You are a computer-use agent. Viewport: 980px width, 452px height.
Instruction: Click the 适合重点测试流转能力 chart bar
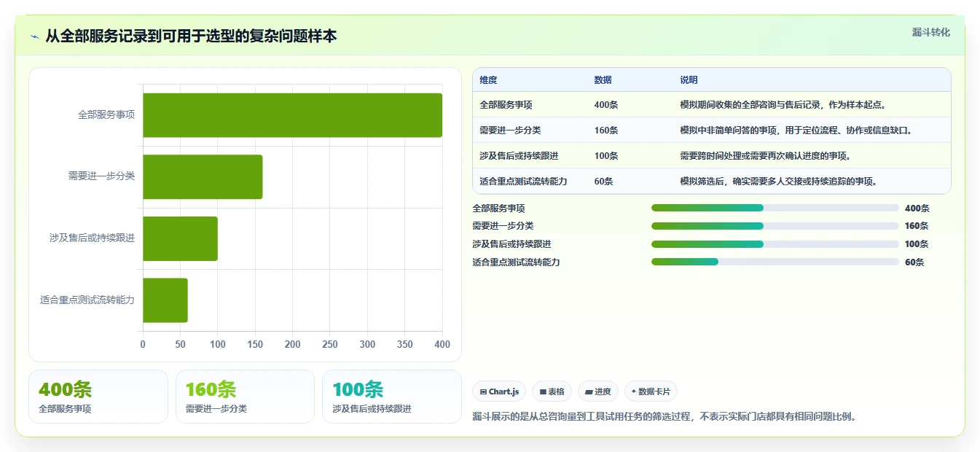click(x=165, y=300)
